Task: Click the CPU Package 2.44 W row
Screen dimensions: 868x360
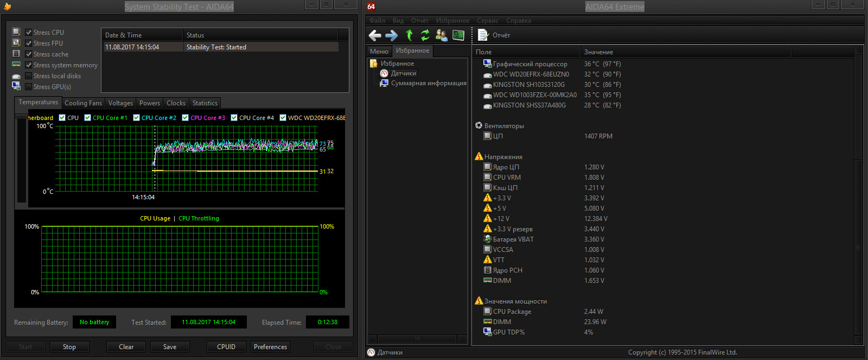Action: (663, 311)
